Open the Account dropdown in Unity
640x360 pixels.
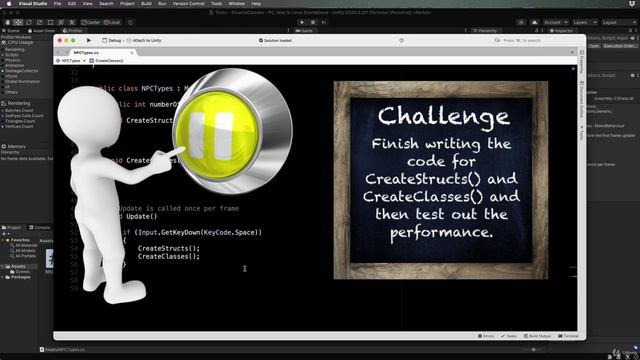(555, 22)
